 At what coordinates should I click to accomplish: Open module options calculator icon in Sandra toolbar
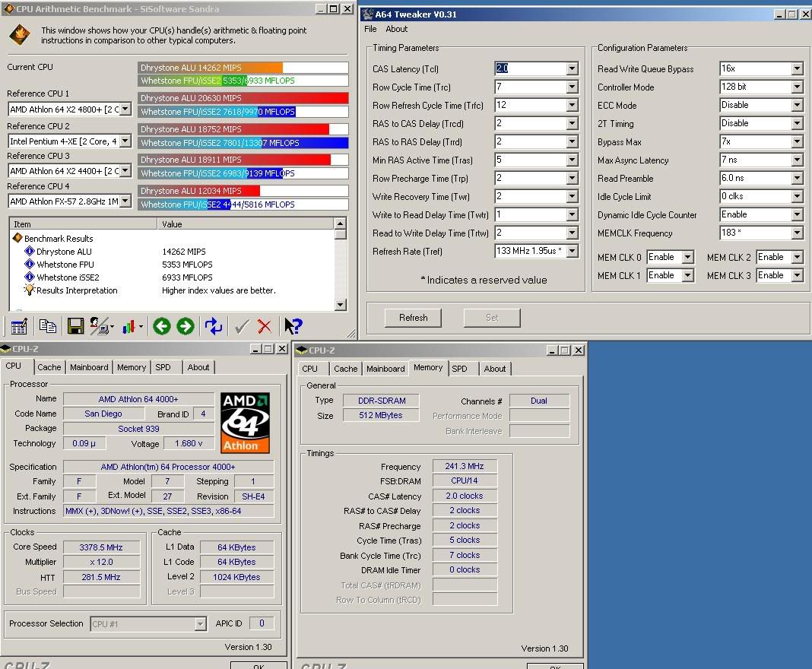(x=19, y=326)
